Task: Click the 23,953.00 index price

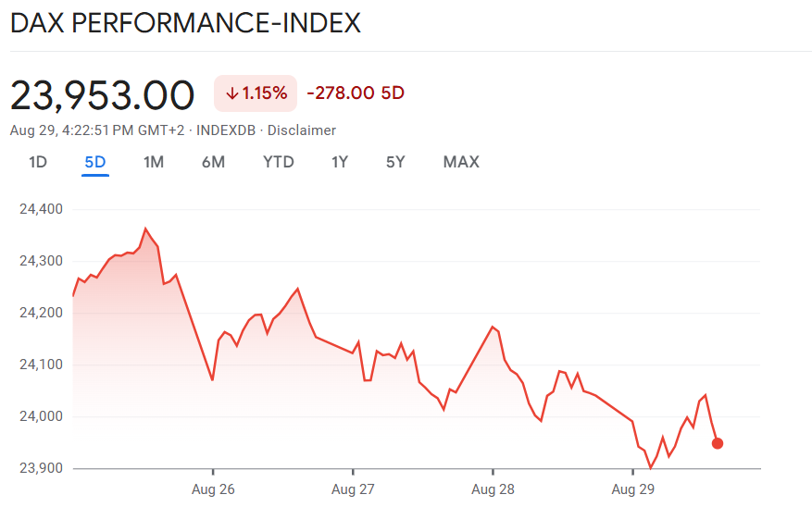Action: tap(103, 95)
